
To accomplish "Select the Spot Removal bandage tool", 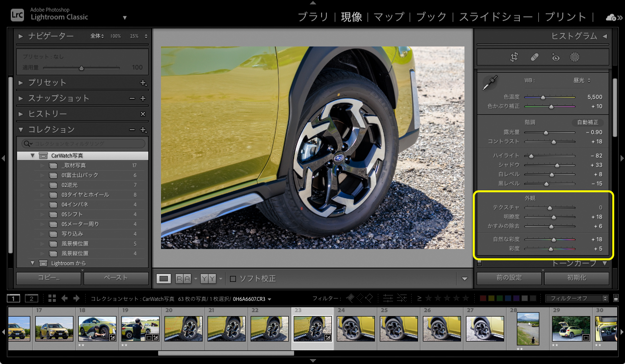I will click(x=534, y=57).
